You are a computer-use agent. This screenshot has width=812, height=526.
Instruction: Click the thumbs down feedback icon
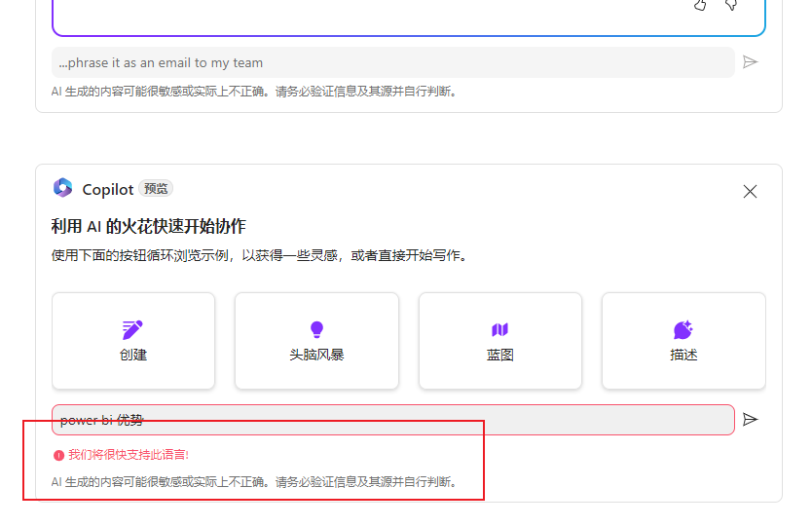[730, 5]
